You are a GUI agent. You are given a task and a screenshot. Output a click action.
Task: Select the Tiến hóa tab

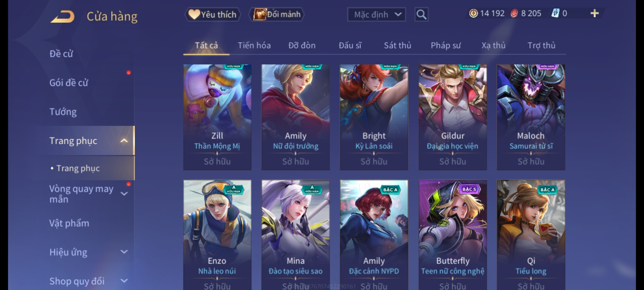click(x=254, y=45)
